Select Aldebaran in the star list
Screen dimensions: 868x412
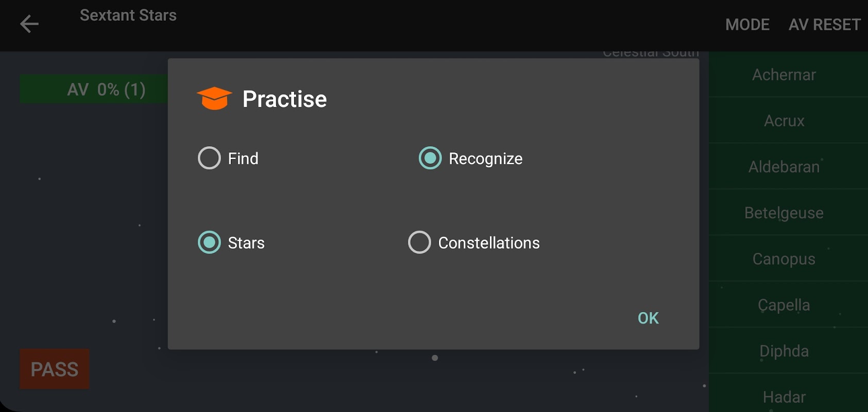784,167
